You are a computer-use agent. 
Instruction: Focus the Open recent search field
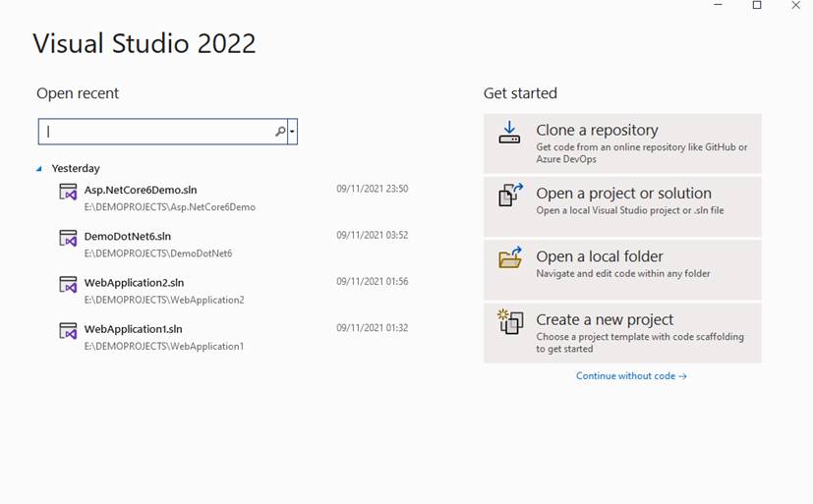157,132
